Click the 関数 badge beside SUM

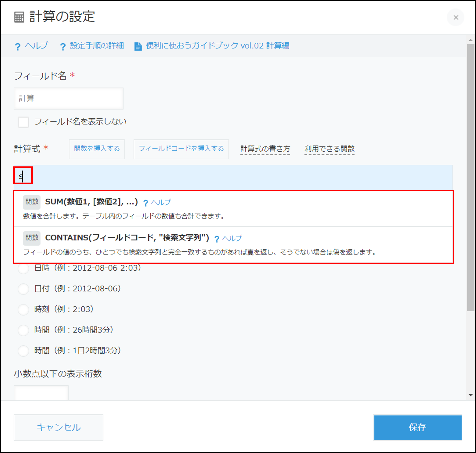tap(31, 202)
